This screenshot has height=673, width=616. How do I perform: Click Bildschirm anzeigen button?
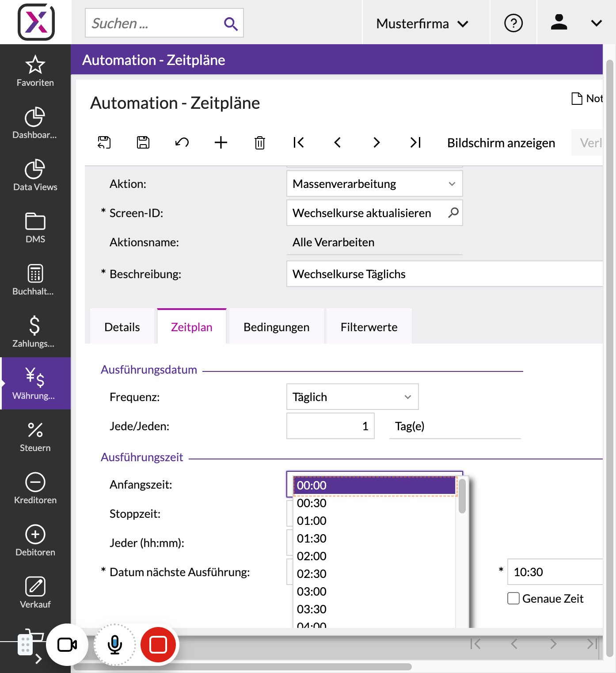(x=501, y=142)
